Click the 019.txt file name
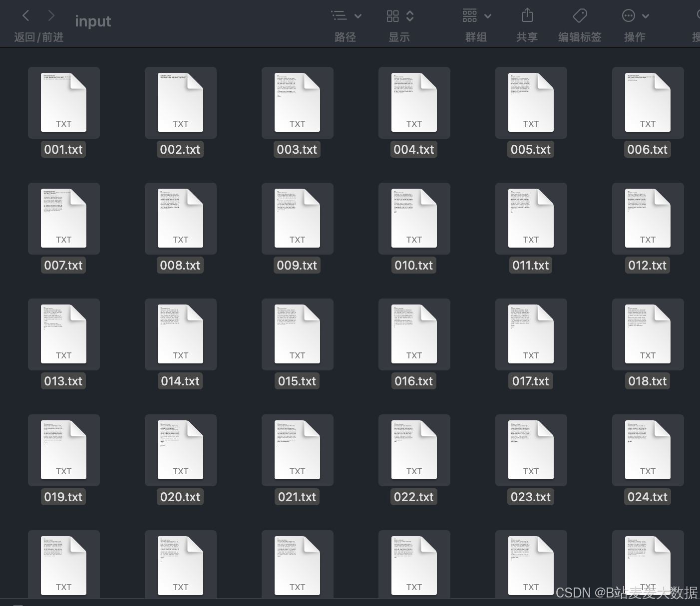Screen dimensions: 700x606 63,497
